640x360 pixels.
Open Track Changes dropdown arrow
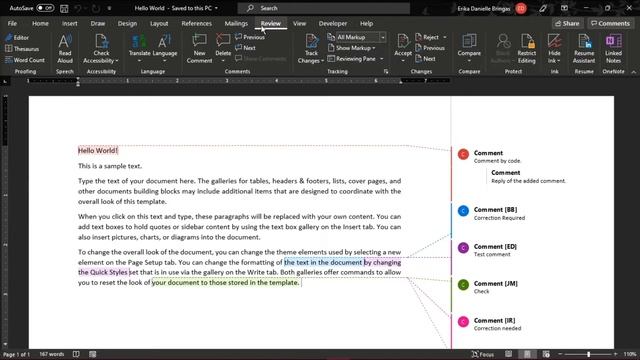322,61
